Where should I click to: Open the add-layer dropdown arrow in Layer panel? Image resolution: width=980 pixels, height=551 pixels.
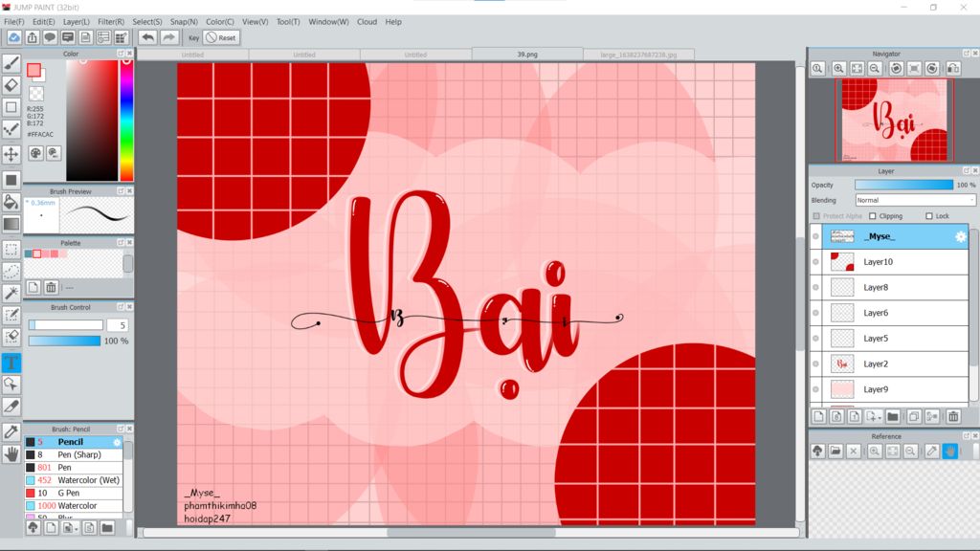[x=879, y=417]
